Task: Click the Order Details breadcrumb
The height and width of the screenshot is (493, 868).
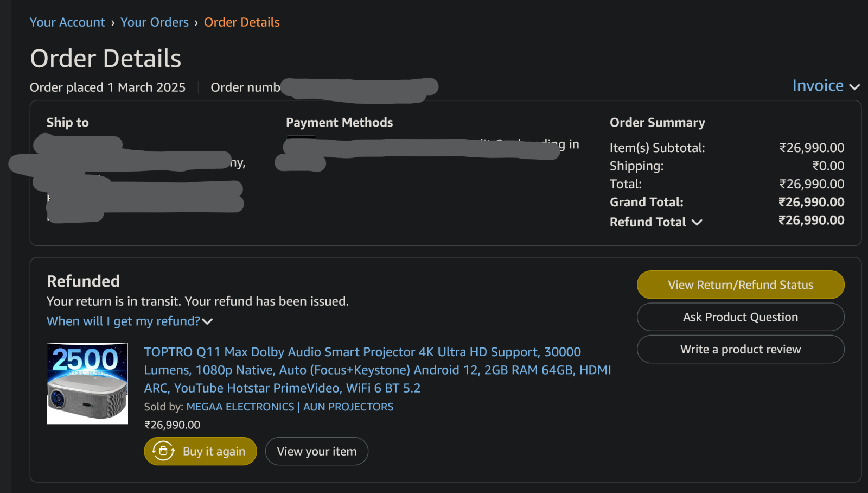Action: point(241,22)
